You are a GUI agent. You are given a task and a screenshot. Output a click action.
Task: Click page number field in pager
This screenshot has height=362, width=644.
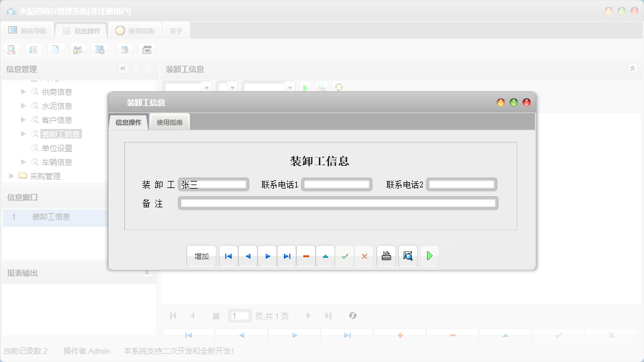tap(239, 316)
